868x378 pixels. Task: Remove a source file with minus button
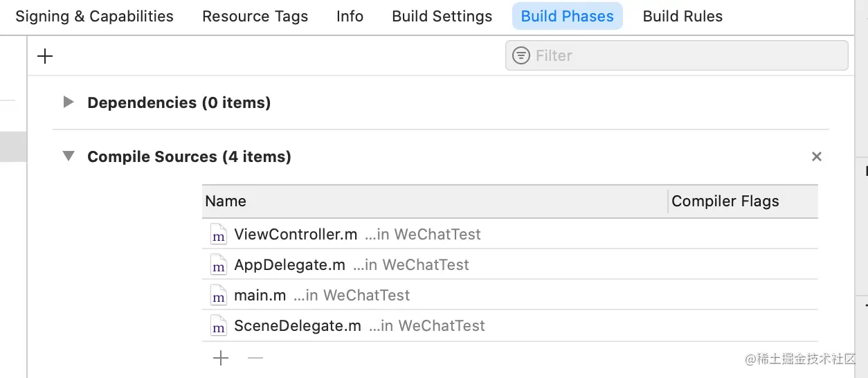click(255, 358)
